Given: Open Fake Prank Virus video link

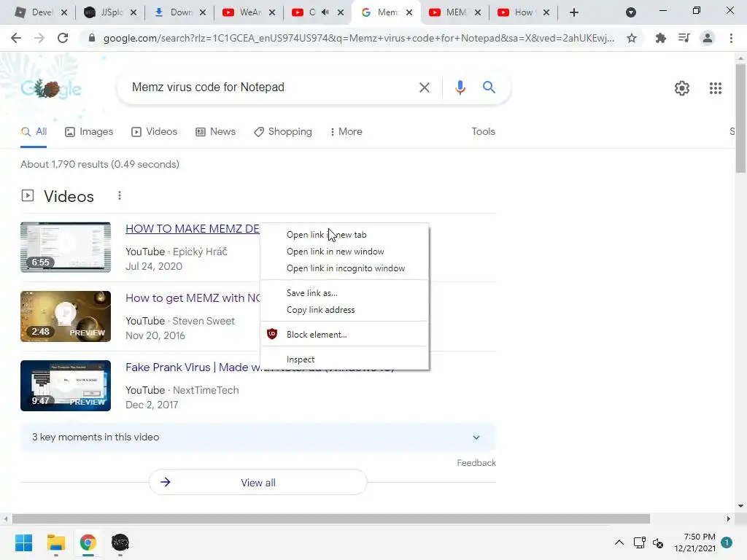Looking at the screenshot, I should 193,367.
